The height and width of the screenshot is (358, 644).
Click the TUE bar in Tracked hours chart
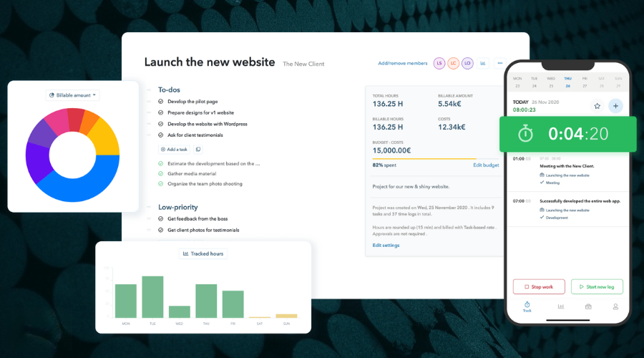point(152,296)
